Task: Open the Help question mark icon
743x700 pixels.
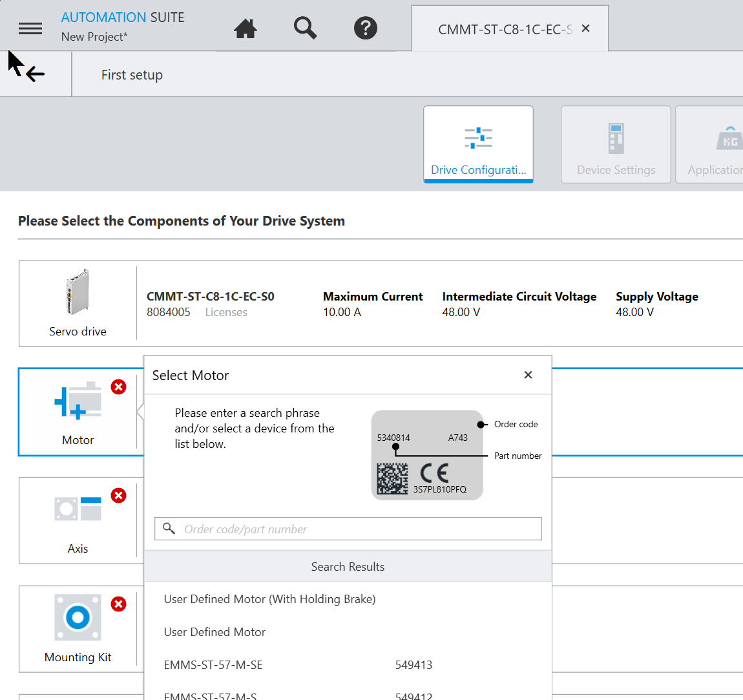Action: [x=365, y=28]
